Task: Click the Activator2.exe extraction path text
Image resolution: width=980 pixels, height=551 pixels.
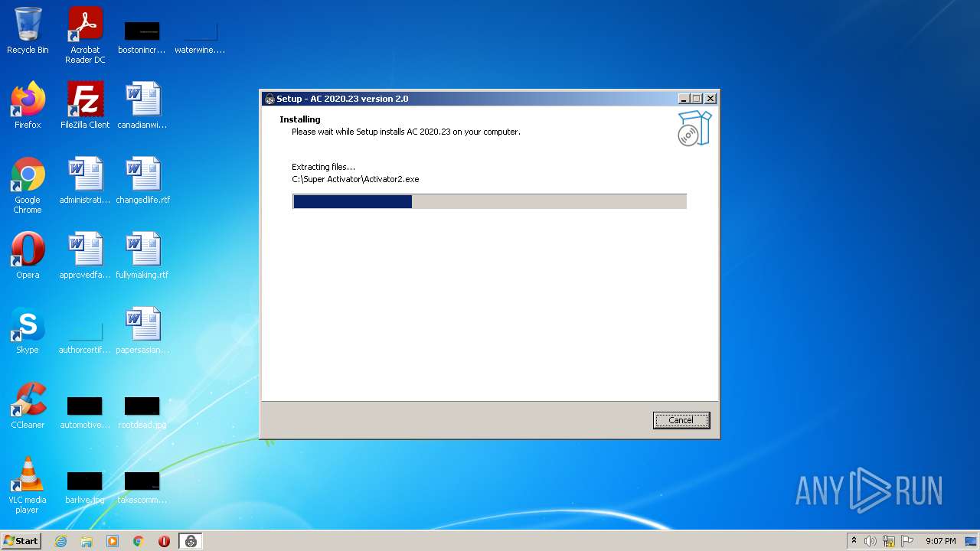Action: pyautogui.click(x=355, y=179)
